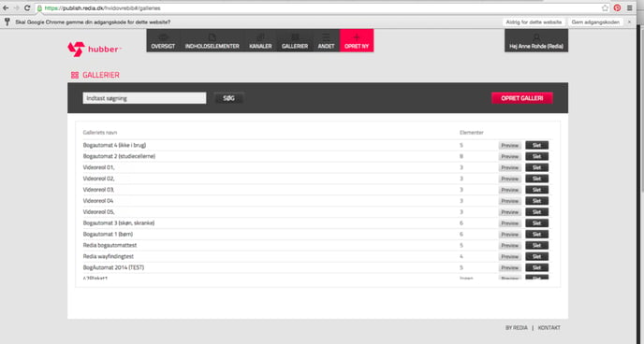Click the hubber logo

[x=95, y=49]
